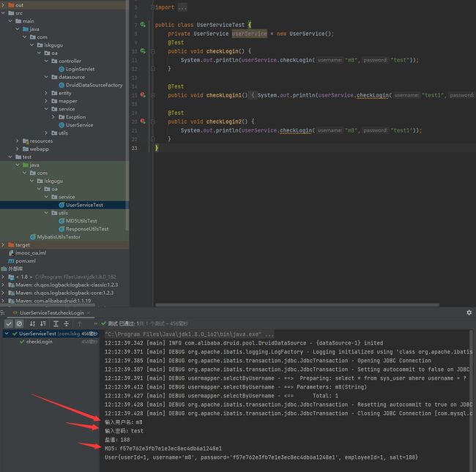The image size is (476, 472).
Task: Toggle the Show Passed tests checkmark button
Action: (9, 323)
